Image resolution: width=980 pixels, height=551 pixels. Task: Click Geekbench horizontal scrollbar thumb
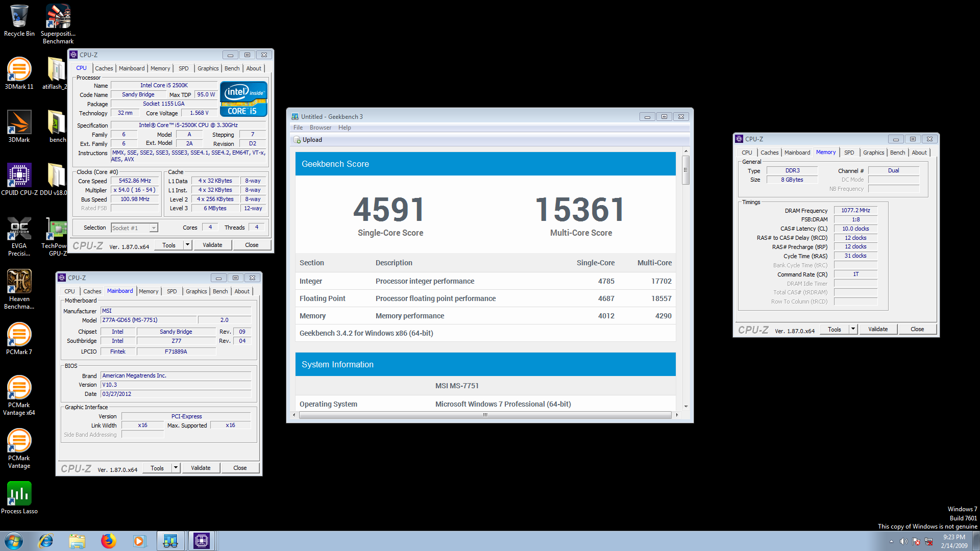click(x=485, y=415)
